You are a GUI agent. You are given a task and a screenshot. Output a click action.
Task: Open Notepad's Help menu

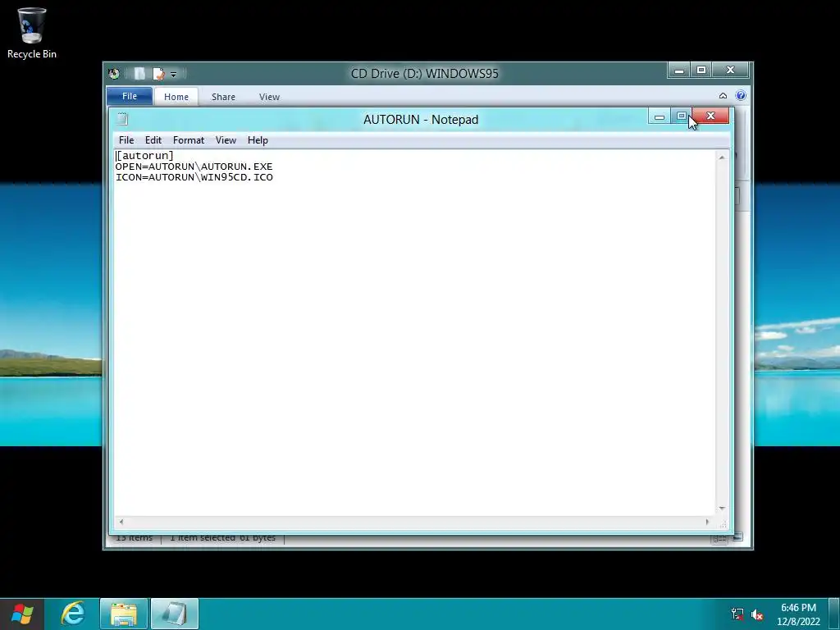point(258,139)
